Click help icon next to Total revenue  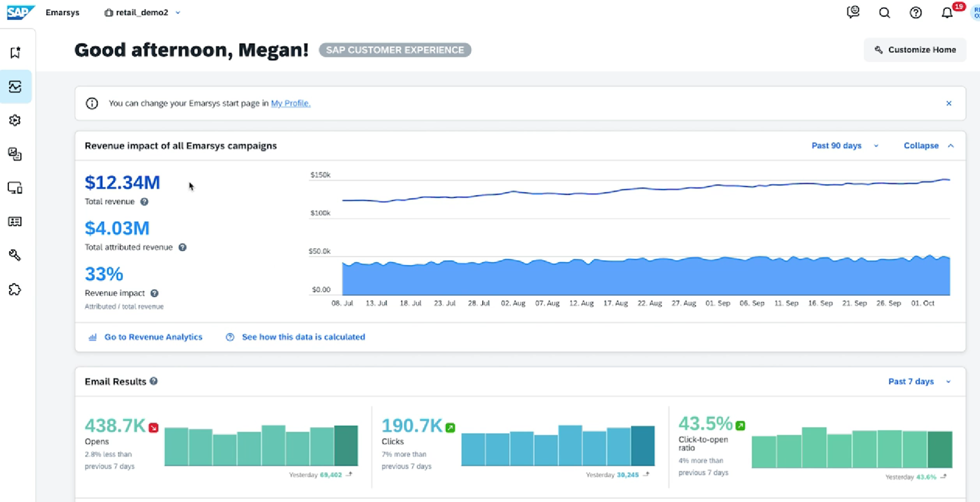[x=144, y=202]
